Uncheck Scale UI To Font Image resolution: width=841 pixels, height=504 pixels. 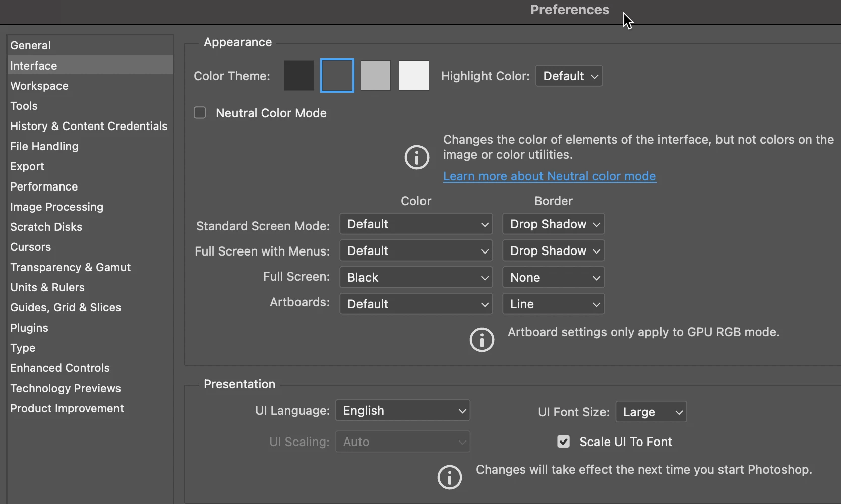click(564, 442)
